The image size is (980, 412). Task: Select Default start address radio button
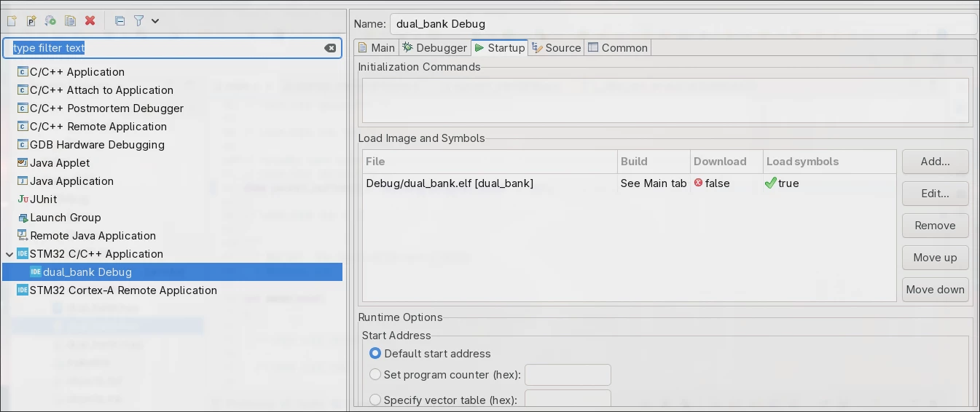click(x=375, y=354)
